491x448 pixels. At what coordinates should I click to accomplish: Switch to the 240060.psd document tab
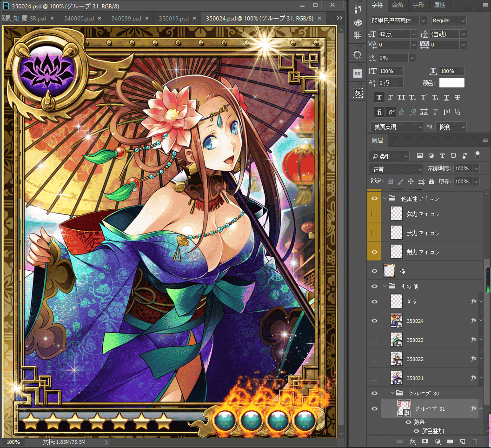(79, 19)
